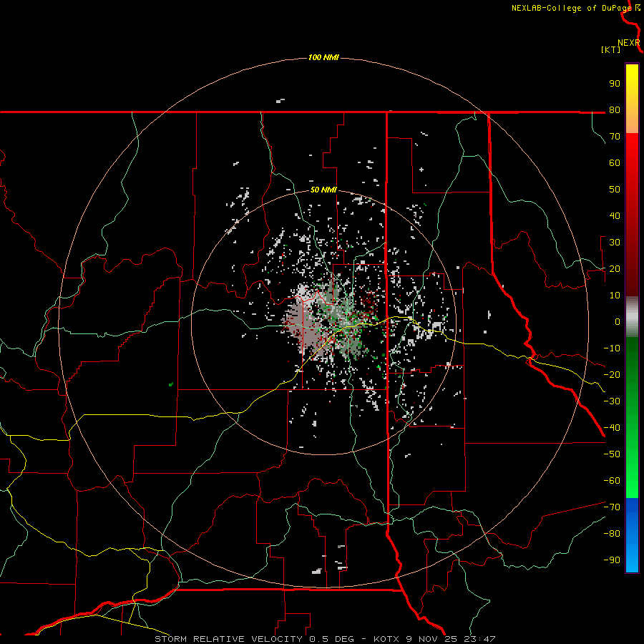Click the 0 knot scale label
Screen dimensions: 644x644
(618, 321)
